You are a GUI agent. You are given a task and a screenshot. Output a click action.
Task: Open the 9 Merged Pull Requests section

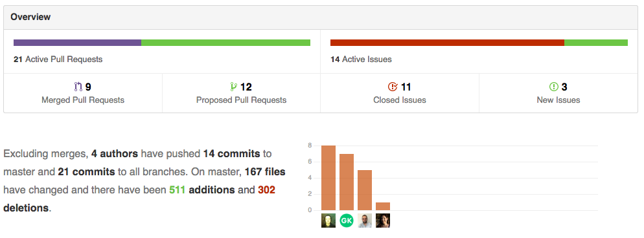tap(83, 93)
